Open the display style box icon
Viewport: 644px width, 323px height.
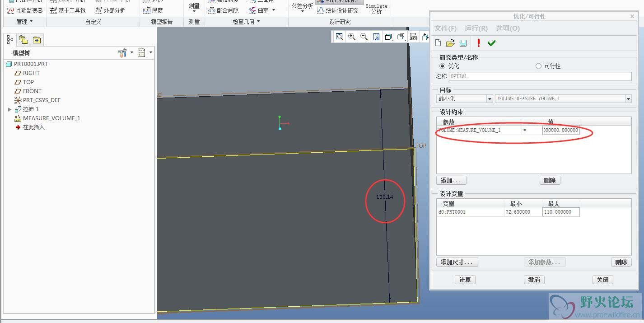[x=388, y=37]
